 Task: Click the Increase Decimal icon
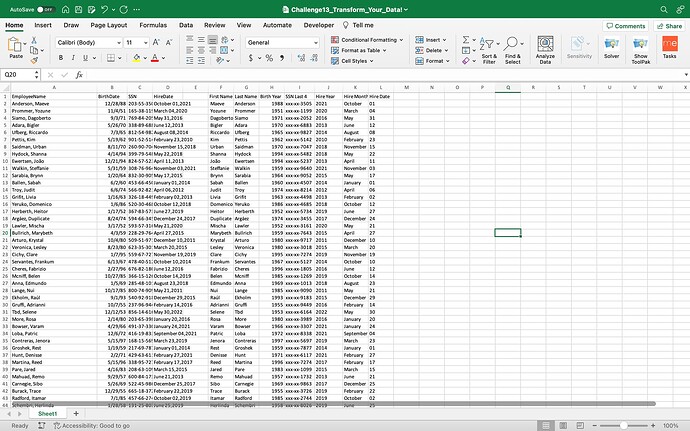301,58
